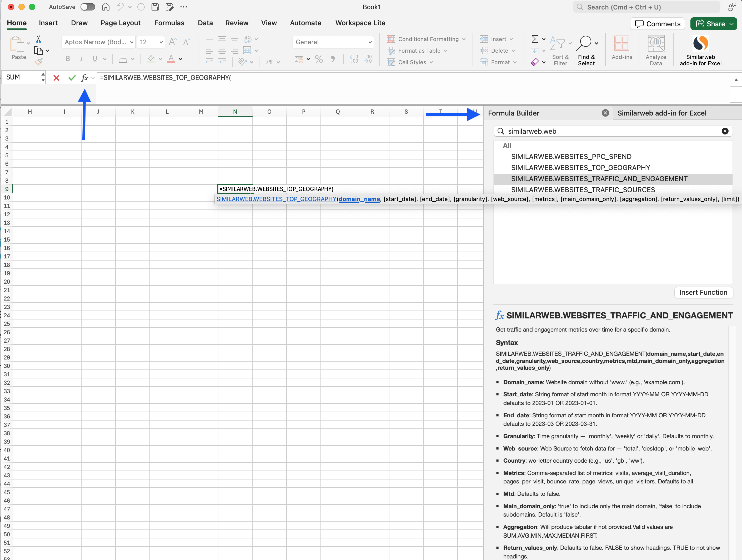The image size is (742, 560).
Task: Open the Data ribbon tab
Action: (205, 23)
